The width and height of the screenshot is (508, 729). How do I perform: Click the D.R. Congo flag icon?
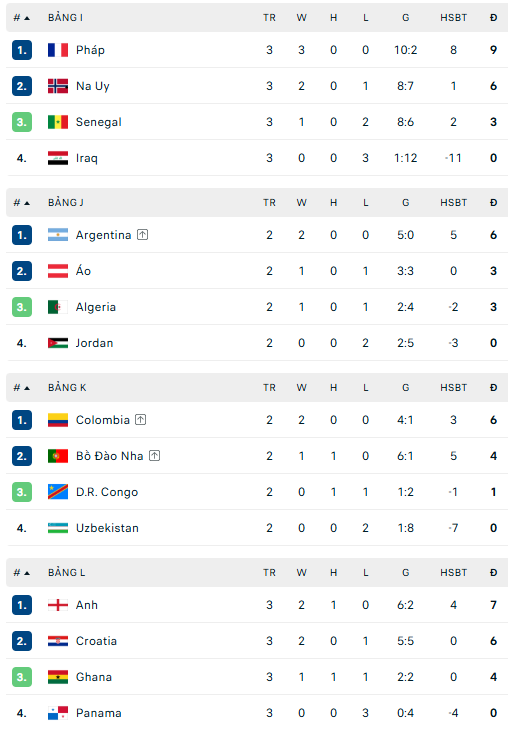58,492
